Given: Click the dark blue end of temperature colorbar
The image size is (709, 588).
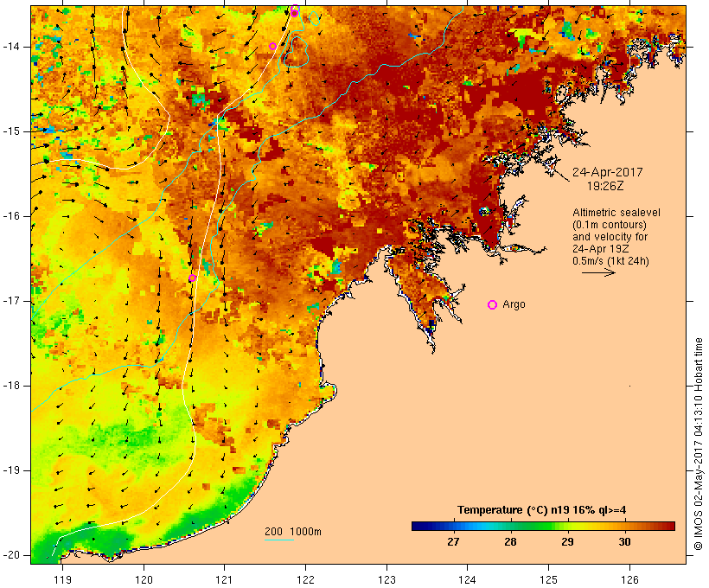Looking at the screenshot, I should coord(418,526).
